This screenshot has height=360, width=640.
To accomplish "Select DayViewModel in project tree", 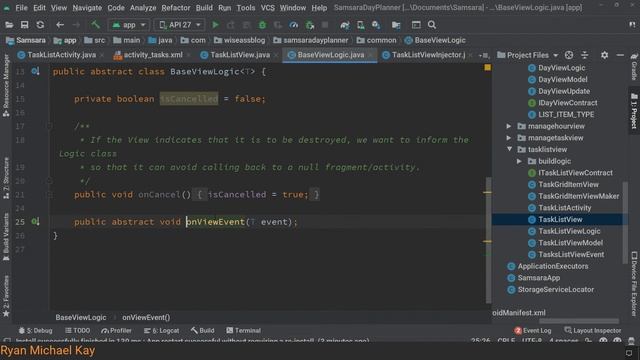I will click(x=562, y=80).
